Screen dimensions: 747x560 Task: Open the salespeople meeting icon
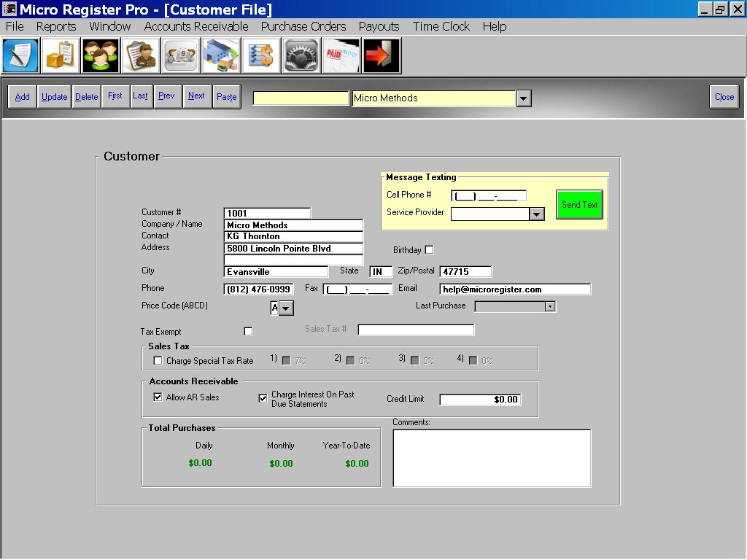pyautogui.click(x=181, y=55)
